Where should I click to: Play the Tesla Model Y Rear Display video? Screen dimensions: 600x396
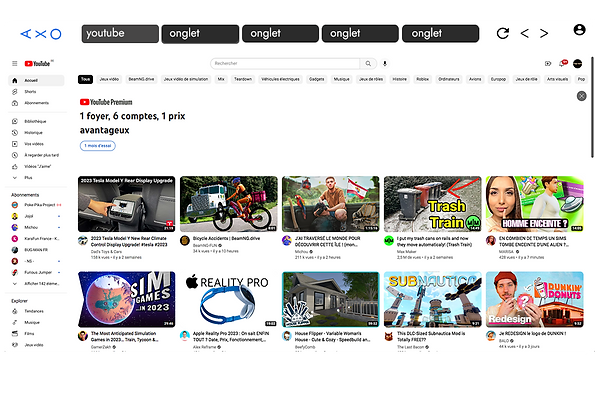pos(127,204)
